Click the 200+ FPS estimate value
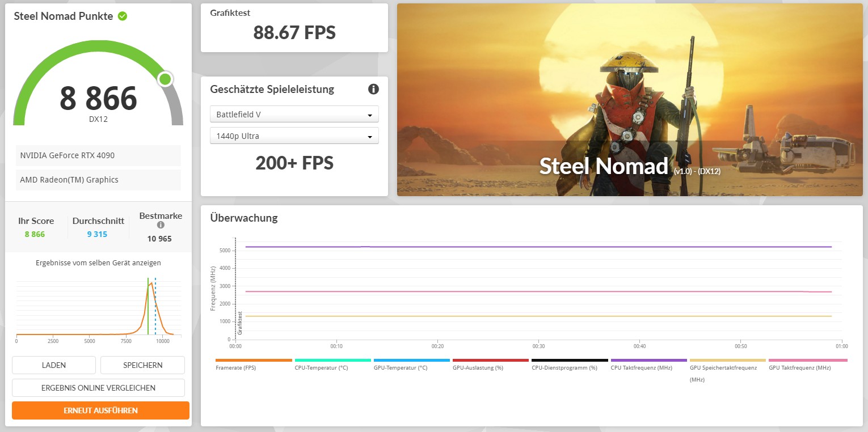 pyautogui.click(x=294, y=163)
